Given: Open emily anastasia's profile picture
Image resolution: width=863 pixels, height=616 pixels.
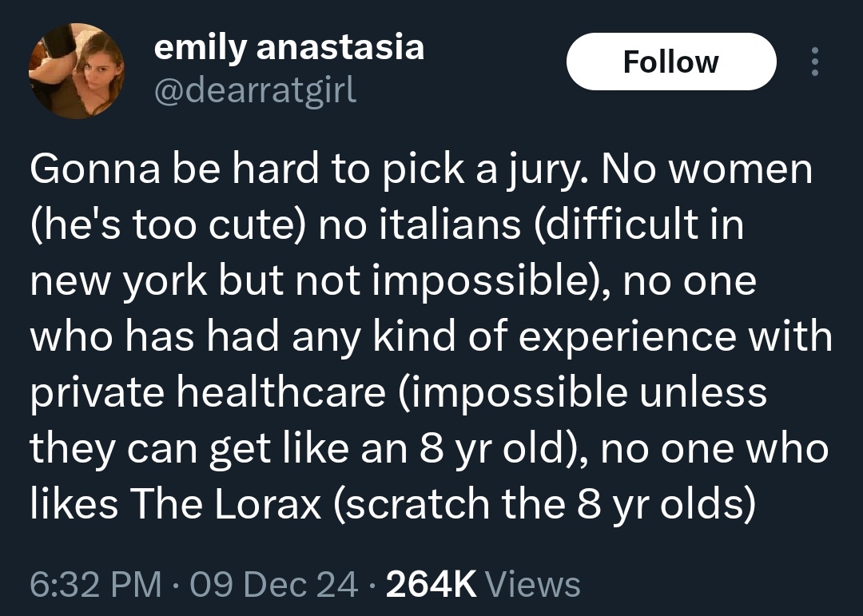Looking at the screenshot, I should coord(77,71).
